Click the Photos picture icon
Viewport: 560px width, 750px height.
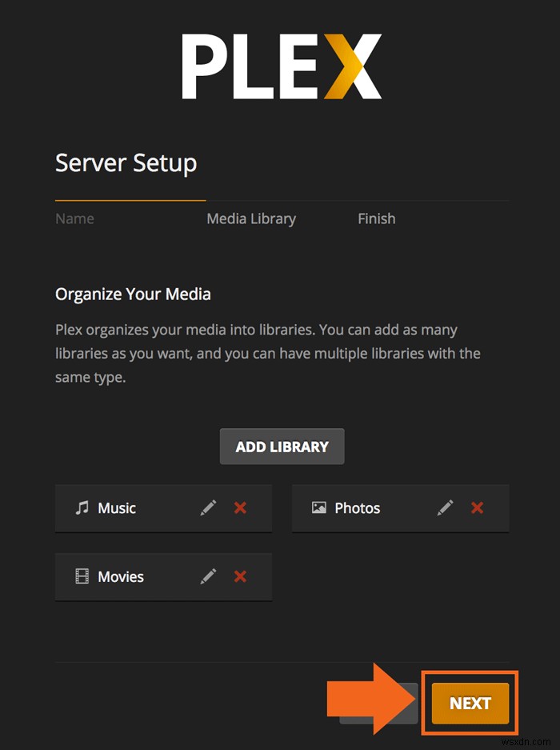tap(319, 507)
